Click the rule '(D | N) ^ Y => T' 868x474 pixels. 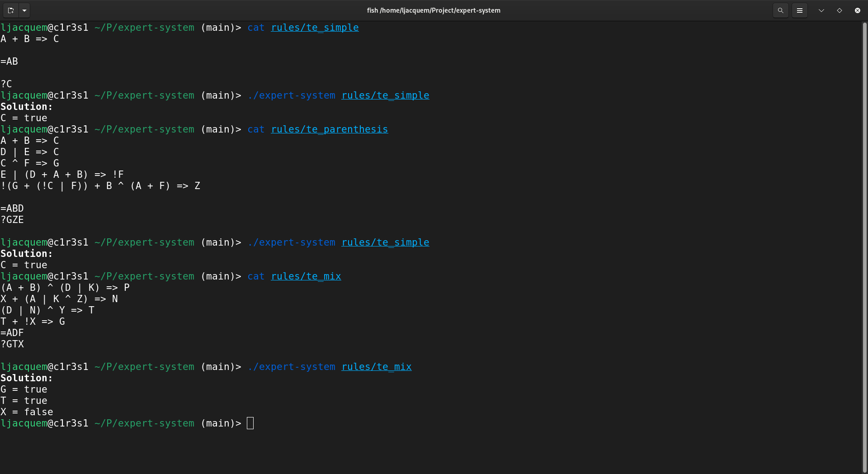pos(47,310)
